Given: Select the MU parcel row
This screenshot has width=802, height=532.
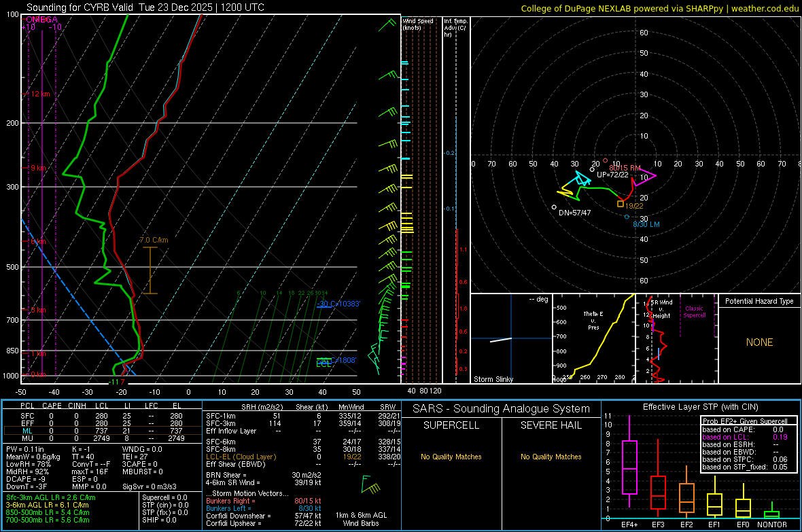Looking at the screenshot, I should [x=103, y=438].
